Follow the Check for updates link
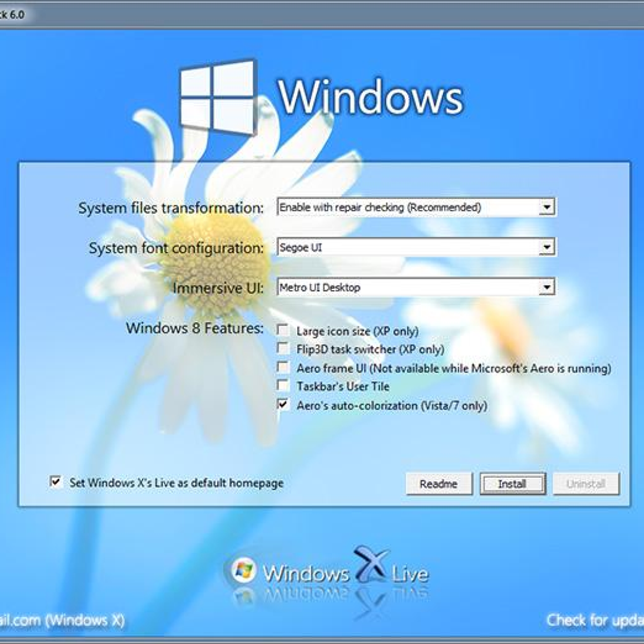The height and width of the screenshot is (644, 644). (x=595, y=620)
